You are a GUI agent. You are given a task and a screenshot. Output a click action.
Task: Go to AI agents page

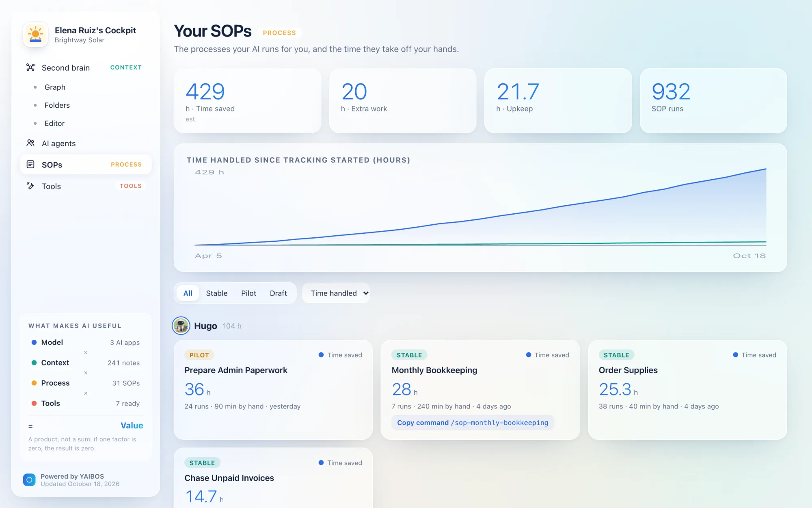pos(86,143)
